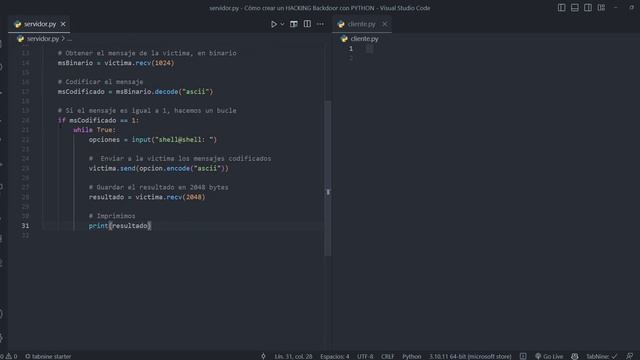Viewport: 640px width, 360px height.
Task: Toggle the bottom panel layout icon
Action: coord(575,8)
